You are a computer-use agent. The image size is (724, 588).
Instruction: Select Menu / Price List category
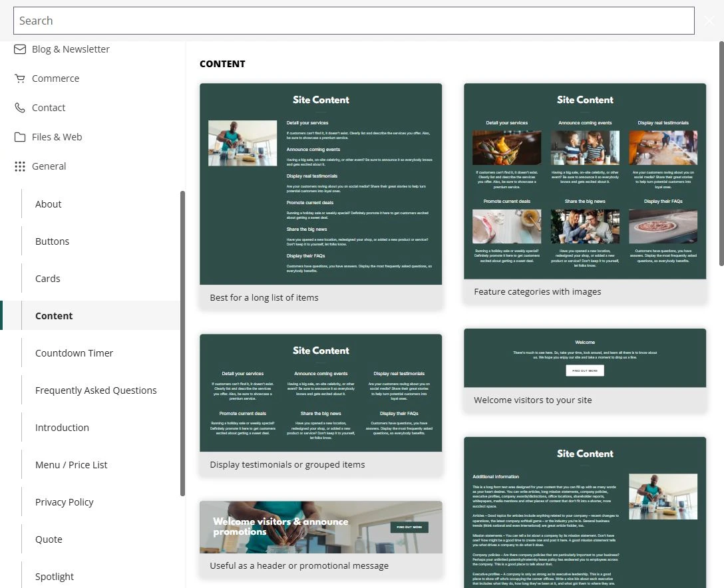point(71,465)
